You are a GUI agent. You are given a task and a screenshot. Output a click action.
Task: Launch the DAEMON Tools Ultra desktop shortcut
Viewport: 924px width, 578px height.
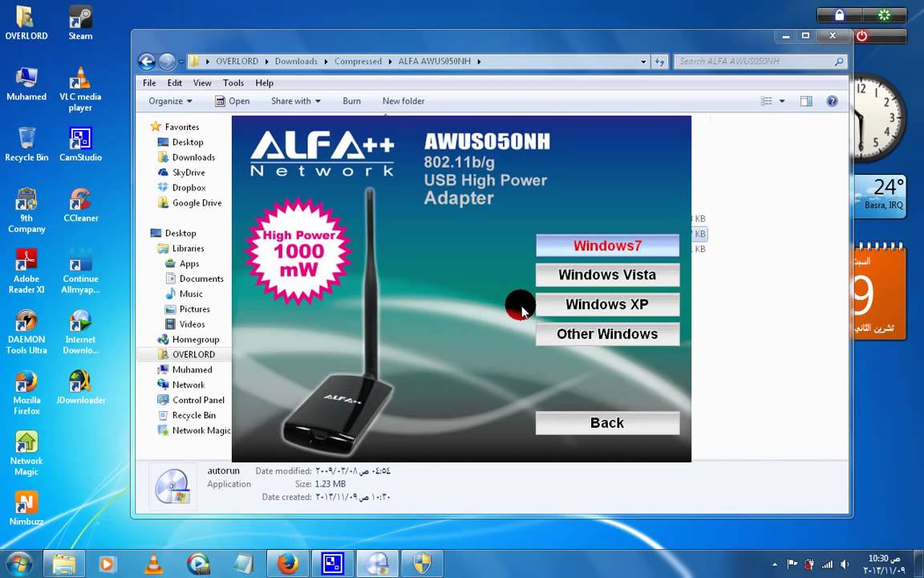[26, 332]
